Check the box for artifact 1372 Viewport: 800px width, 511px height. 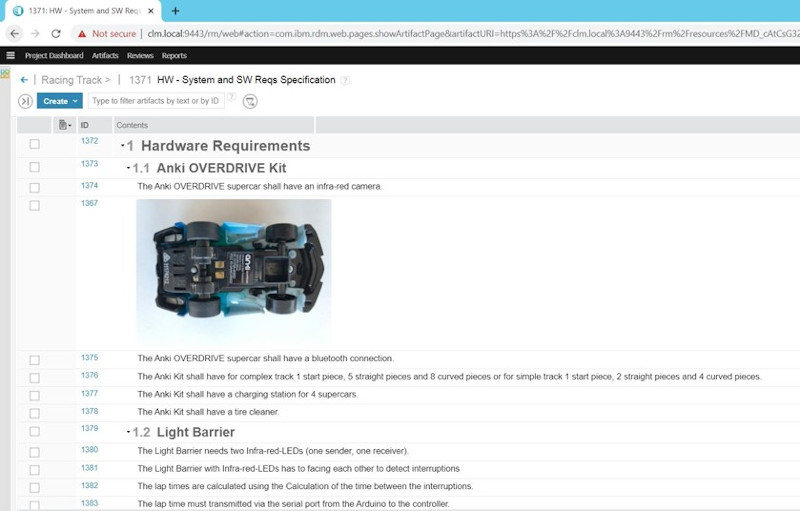[35, 145]
